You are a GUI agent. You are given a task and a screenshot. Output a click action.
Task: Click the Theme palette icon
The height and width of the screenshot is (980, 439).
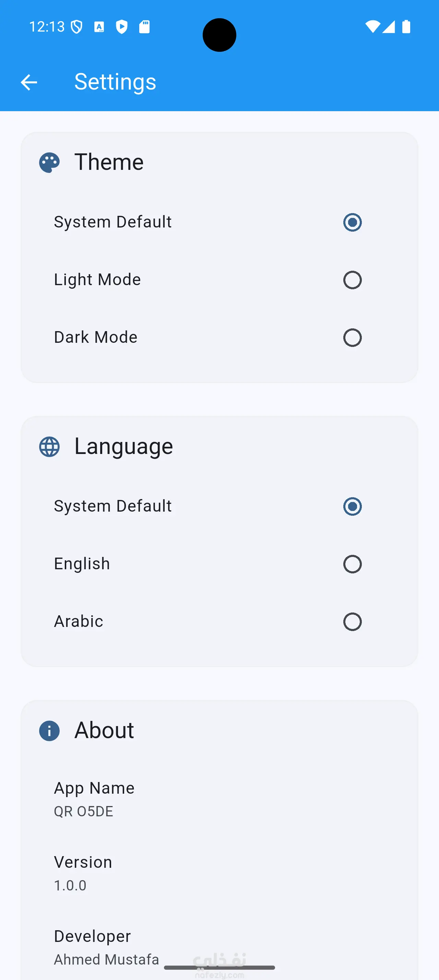coord(49,163)
